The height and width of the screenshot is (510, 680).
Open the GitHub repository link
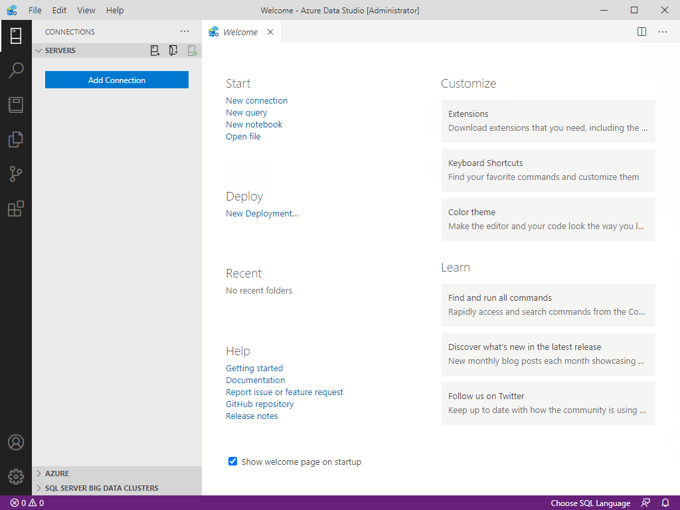pos(259,404)
